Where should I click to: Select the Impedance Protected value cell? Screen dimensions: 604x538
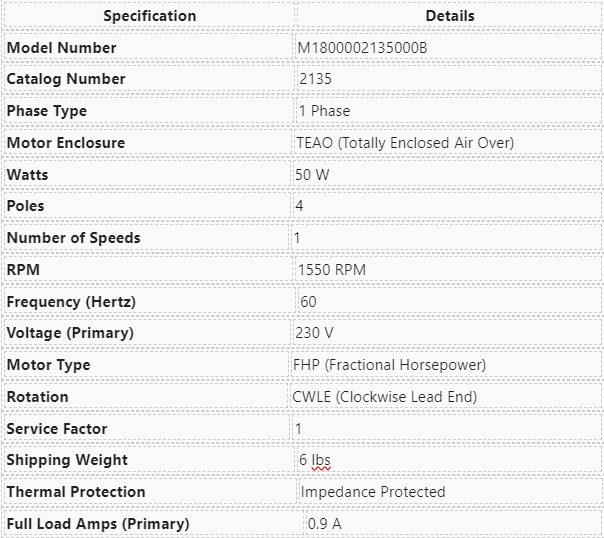click(373, 492)
